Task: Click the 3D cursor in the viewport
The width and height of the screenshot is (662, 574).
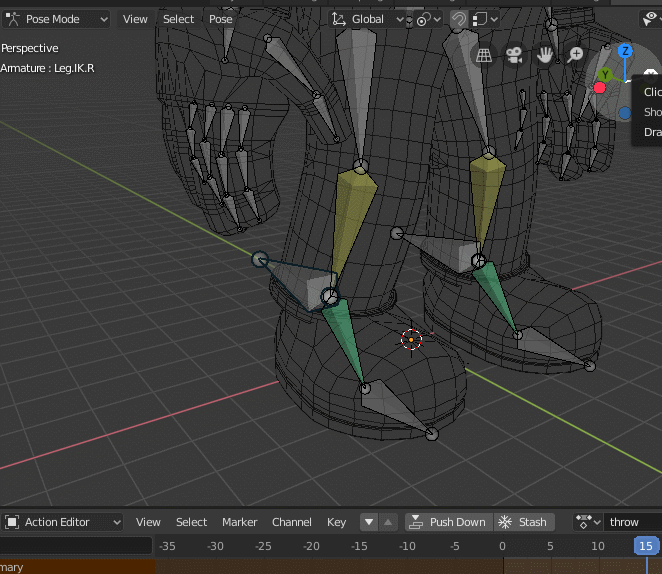Action: 411,340
